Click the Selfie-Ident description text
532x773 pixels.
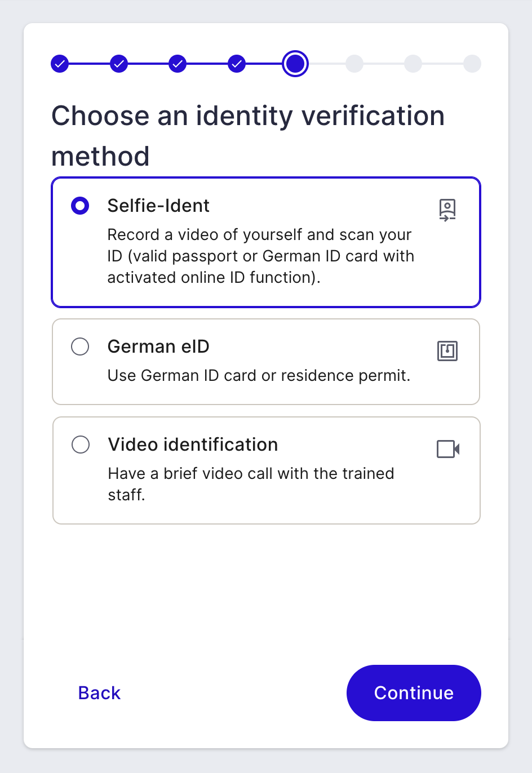pyautogui.click(x=261, y=256)
